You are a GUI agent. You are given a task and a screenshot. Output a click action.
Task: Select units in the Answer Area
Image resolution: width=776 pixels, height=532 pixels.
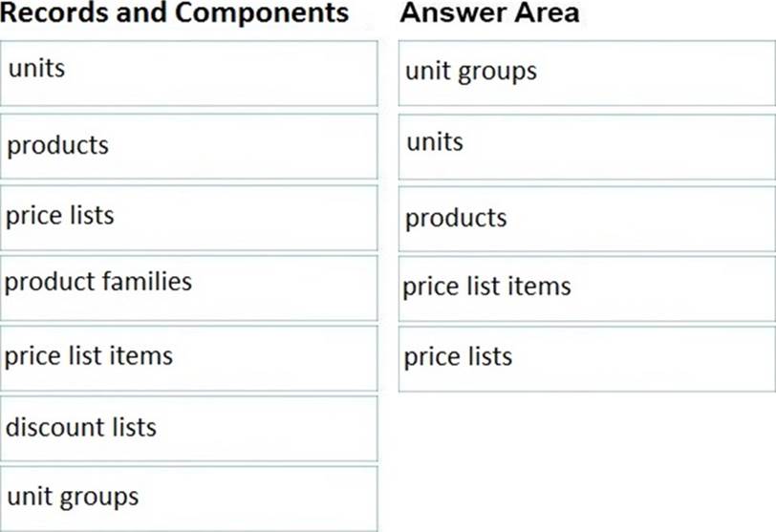point(586,146)
